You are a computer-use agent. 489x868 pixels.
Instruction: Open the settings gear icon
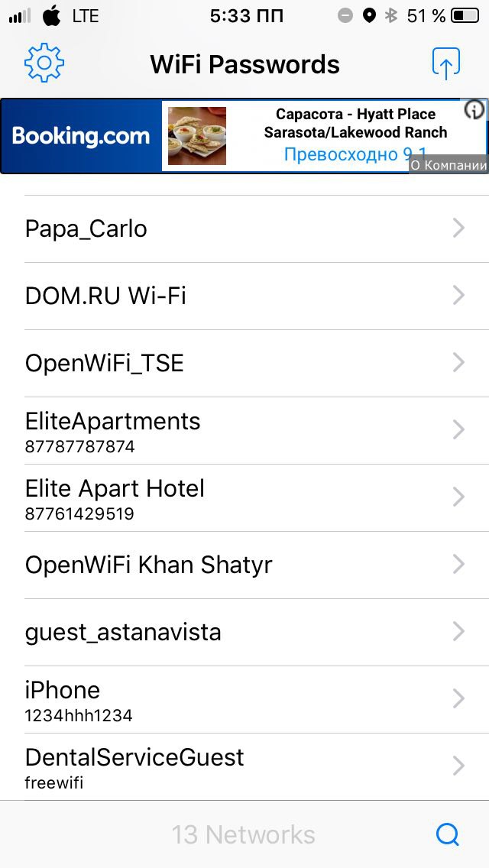tap(44, 63)
